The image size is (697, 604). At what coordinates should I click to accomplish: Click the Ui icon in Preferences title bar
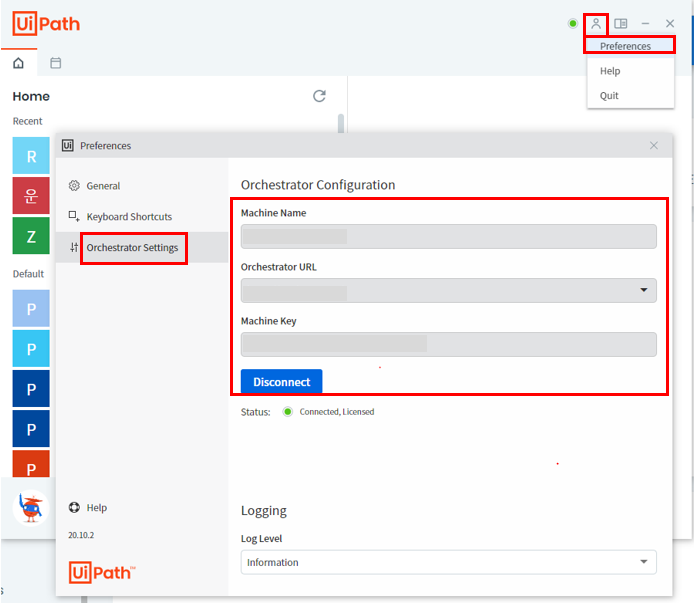(68, 146)
